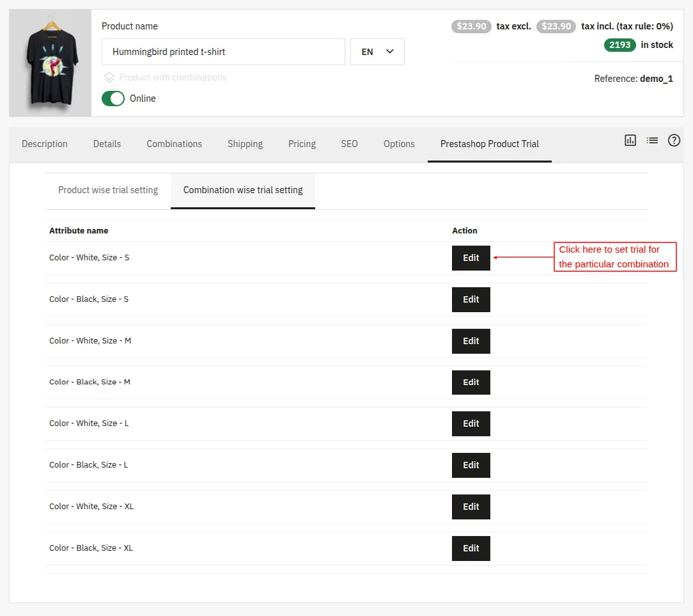Edit trial for Color White, Size XL
Image resolution: width=693 pixels, height=616 pixels.
471,507
